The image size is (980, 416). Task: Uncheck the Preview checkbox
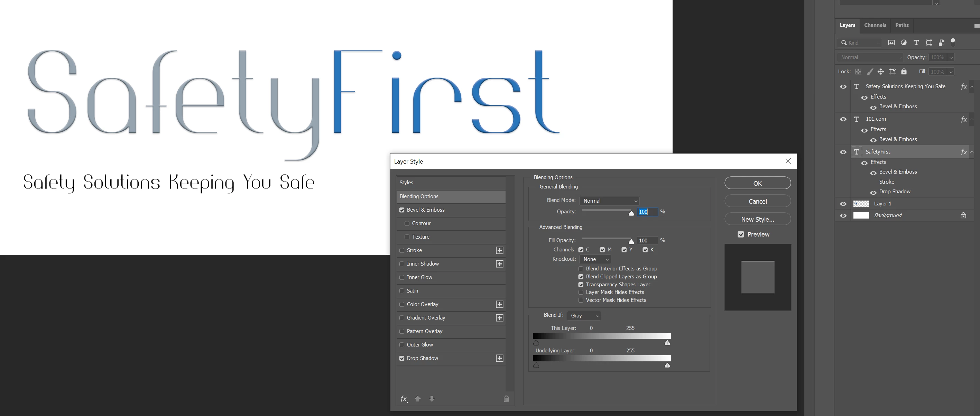click(741, 234)
